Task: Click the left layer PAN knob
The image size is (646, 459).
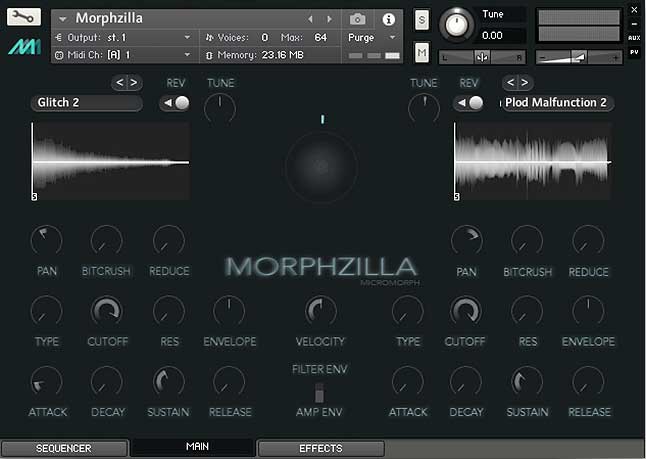Action: click(x=47, y=241)
